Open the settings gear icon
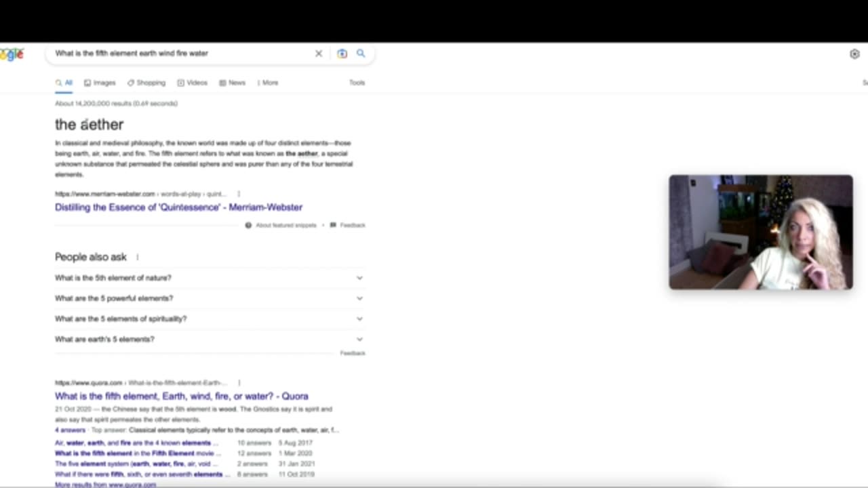Screen dimensions: 868x488 pyautogui.click(x=854, y=54)
